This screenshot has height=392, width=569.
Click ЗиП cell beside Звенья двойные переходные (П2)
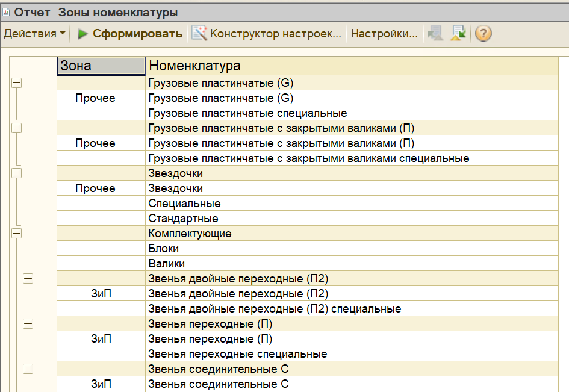pos(101,294)
